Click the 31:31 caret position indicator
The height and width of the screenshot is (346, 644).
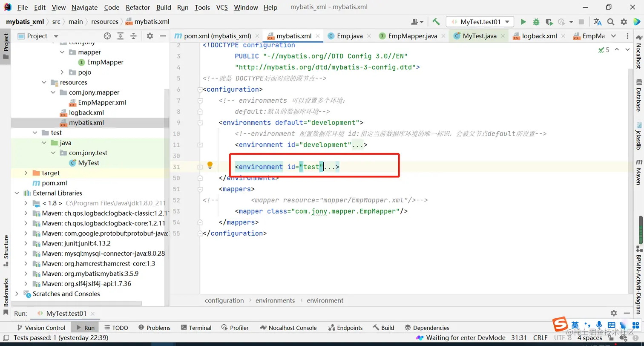(x=519, y=338)
